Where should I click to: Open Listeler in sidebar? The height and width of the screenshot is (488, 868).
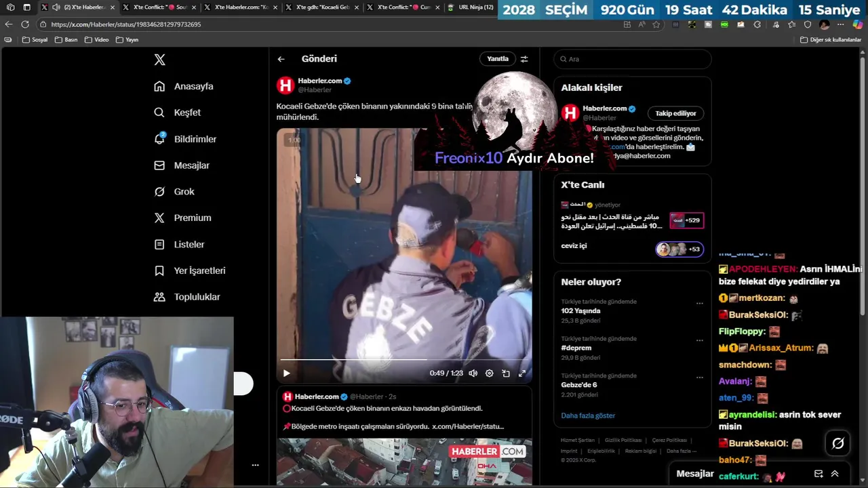179,244
